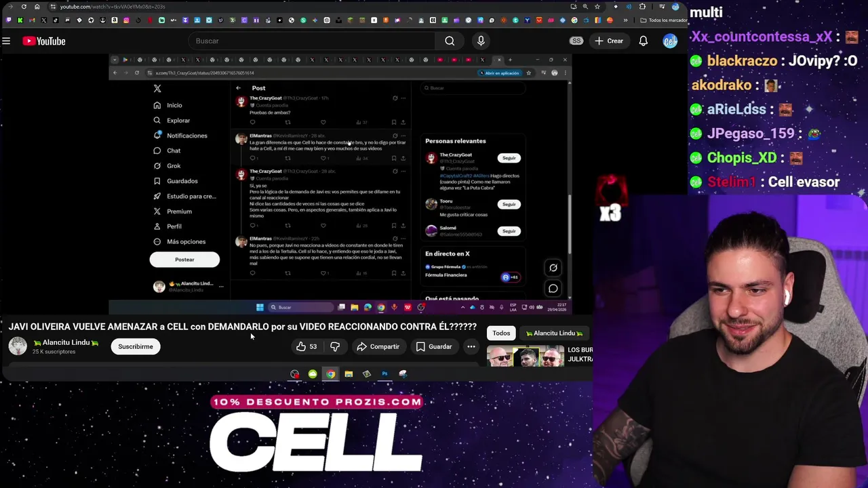Open the green cloud app in the lower dock
The width and height of the screenshot is (868, 488).
point(313,374)
